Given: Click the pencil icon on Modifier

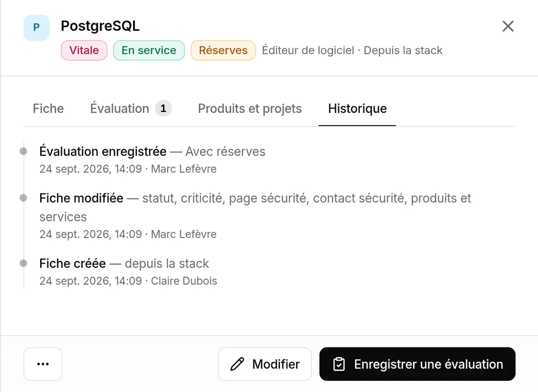Looking at the screenshot, I should pos(237,364).
